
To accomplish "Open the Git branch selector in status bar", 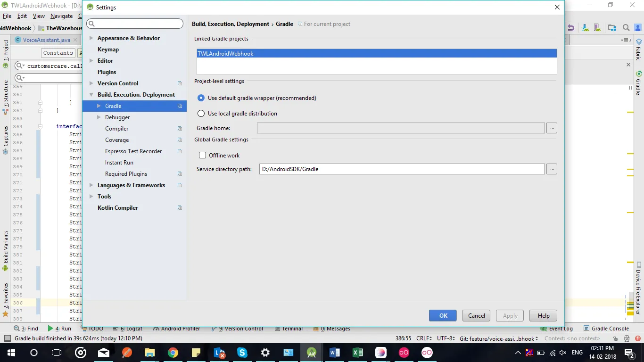I will (x=499, y=338).
